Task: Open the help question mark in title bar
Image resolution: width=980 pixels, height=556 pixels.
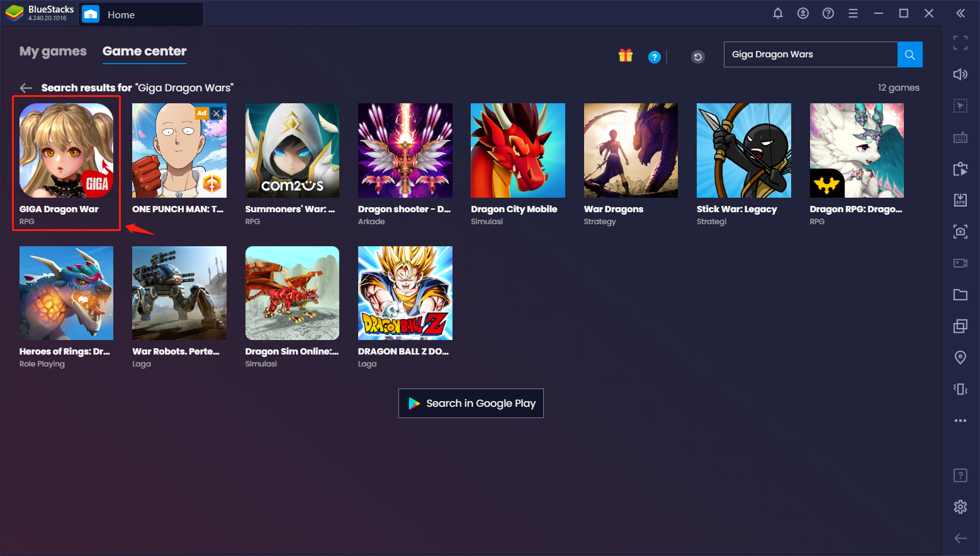Action: click(828, 13)
